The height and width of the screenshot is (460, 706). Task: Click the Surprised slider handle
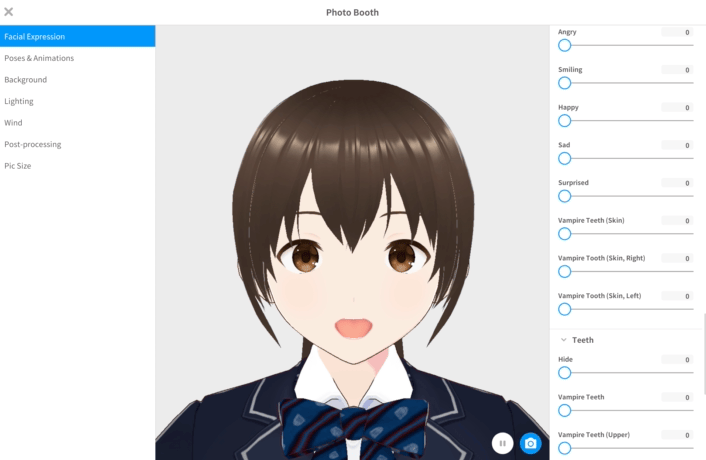click(564, 196)
